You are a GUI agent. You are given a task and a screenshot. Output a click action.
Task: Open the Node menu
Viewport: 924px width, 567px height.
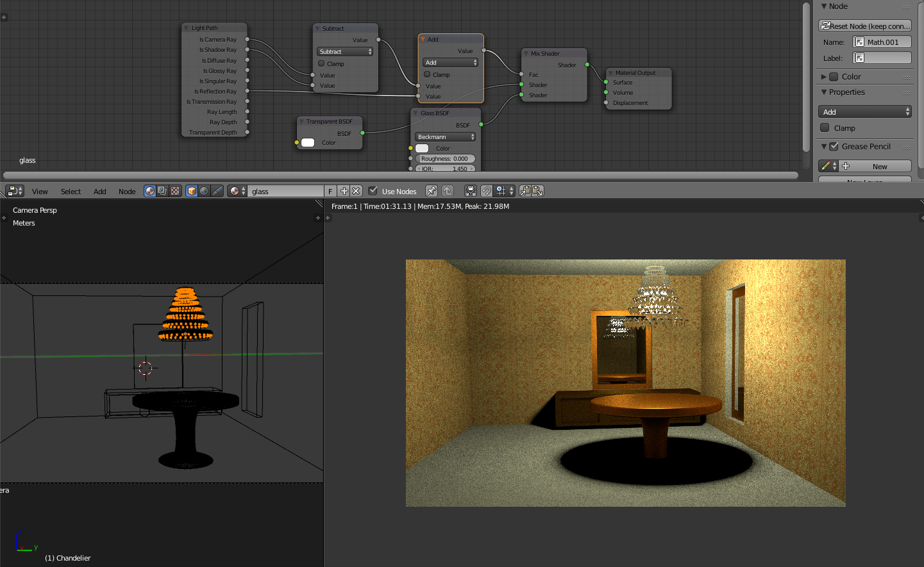tap(127, 192)
